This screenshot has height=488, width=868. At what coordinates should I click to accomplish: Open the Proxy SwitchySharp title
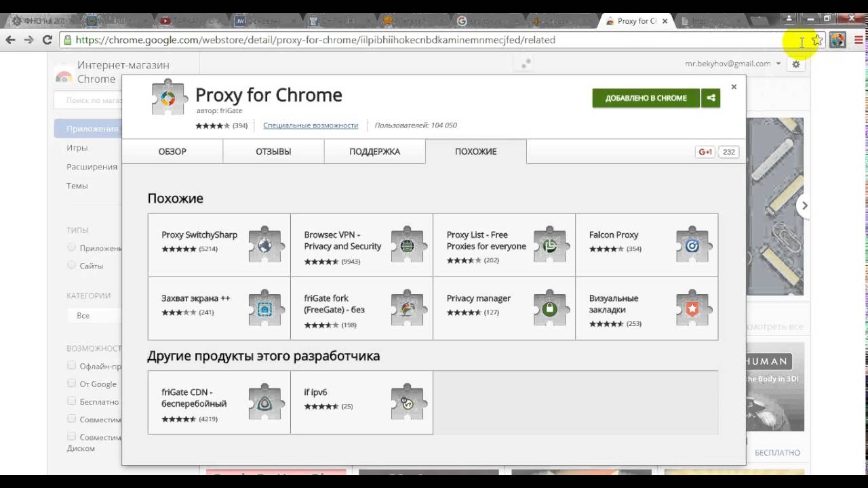tap(199, 235)
